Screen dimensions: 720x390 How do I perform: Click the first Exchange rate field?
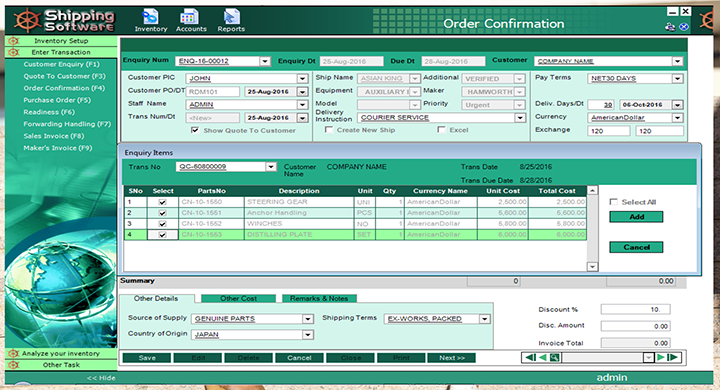[608, 131]
